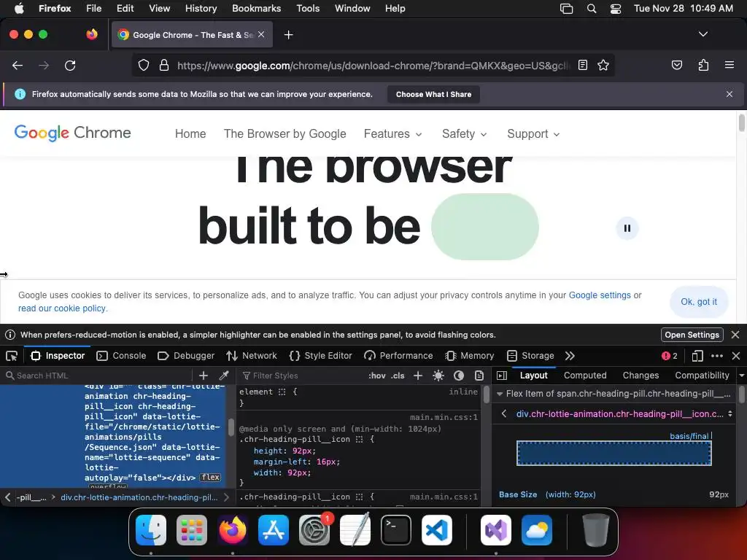Image resolution: width=747 pixels, height=560 pixels.
Task: Click the red error count badge
Action: [x=670, y=356]
